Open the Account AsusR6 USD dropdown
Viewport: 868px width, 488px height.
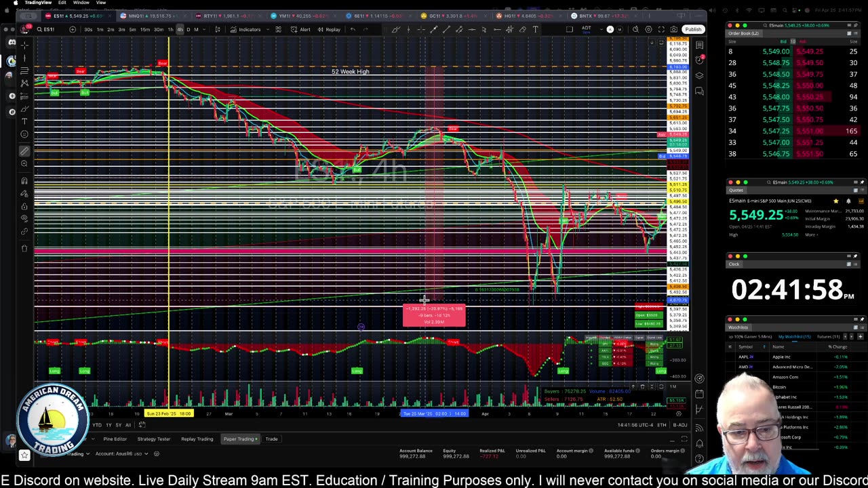tap(123, 453)
